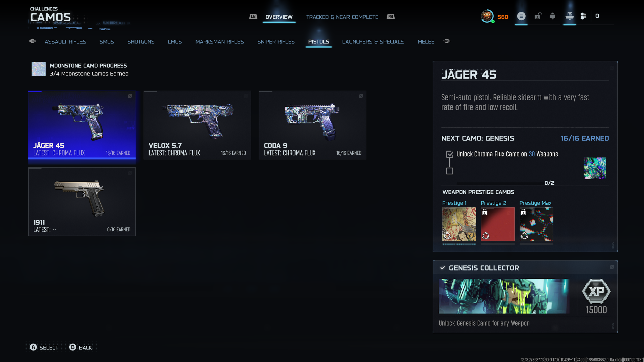Image resolution: width=644 pixels, height=362 pixels.
Task: Click the Select button prompt label
Action: tap(49, 348)
